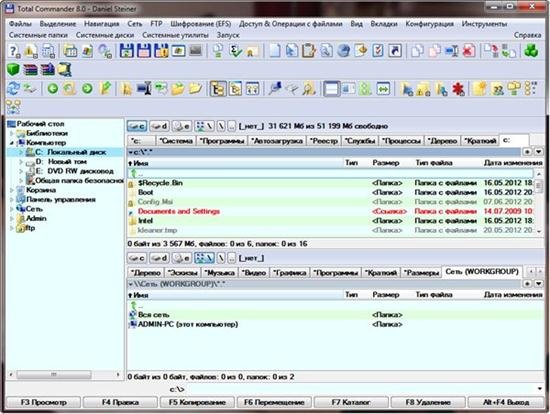Click the yellow warning page toolbar icon

pos(31,52)
